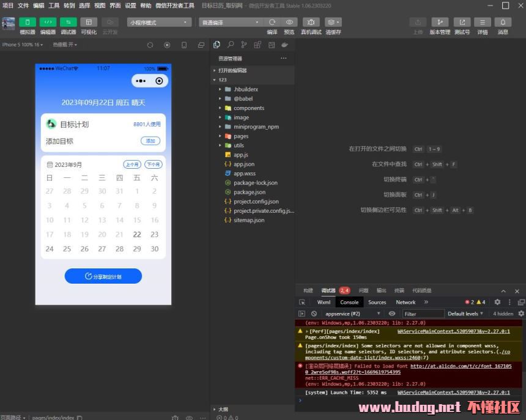Click the mini program capsule menu dots
The image size is (526, 420).
click(141, 81)
